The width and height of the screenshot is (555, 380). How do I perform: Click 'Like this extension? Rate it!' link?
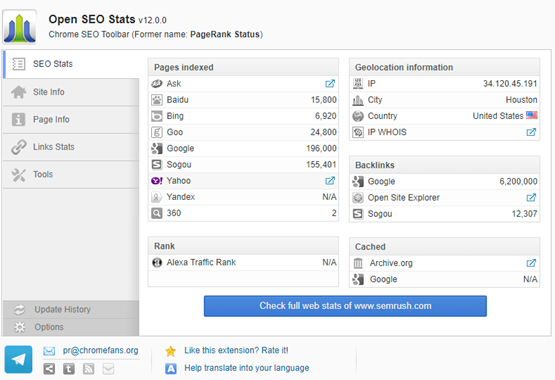(x=236, y=350)
